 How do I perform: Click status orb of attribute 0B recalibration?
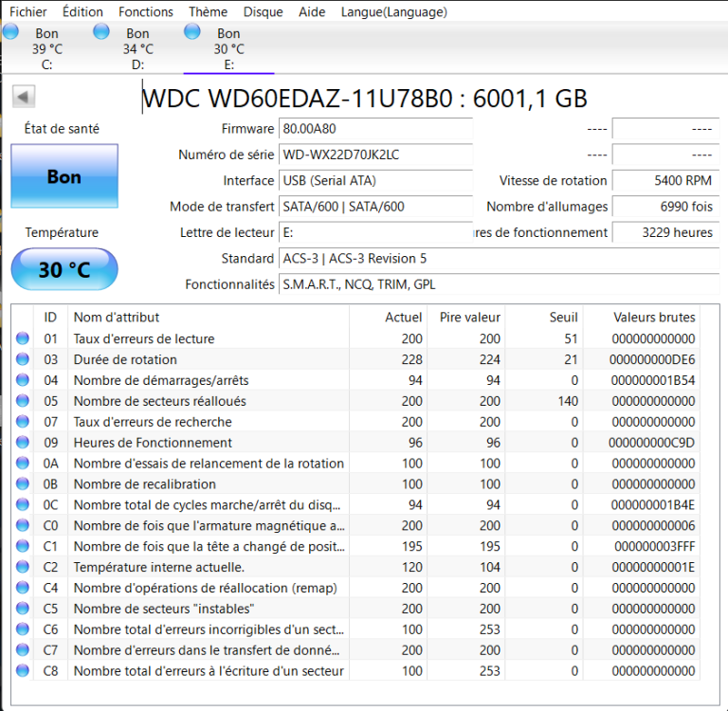click(23, 483)
